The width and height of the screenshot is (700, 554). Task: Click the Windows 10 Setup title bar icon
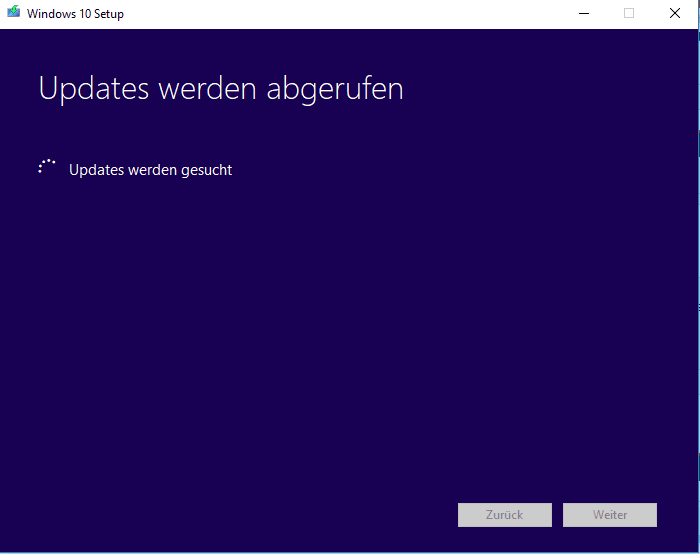(13, 12)
